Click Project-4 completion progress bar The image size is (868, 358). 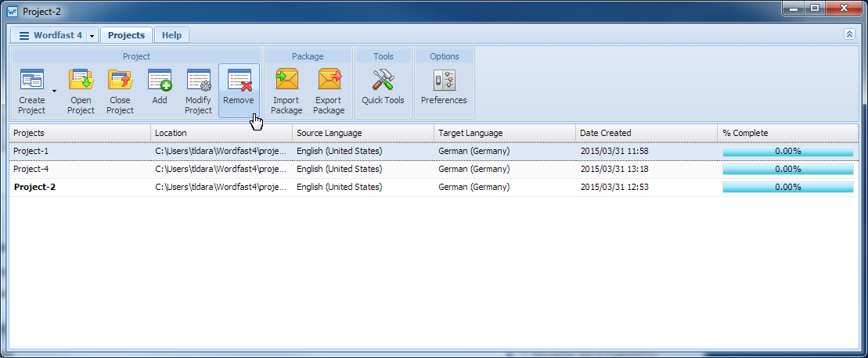[x=787, y=169]
